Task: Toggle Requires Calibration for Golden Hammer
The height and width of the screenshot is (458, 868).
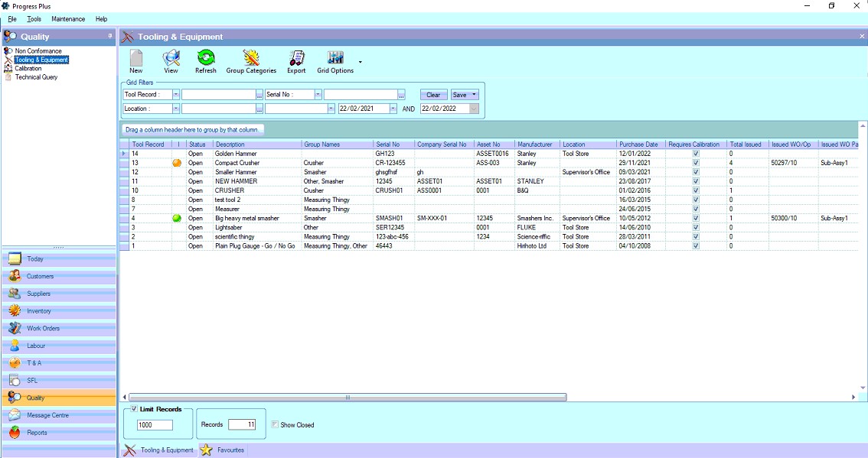Action: pyautogui.click(x=696, y=154)
